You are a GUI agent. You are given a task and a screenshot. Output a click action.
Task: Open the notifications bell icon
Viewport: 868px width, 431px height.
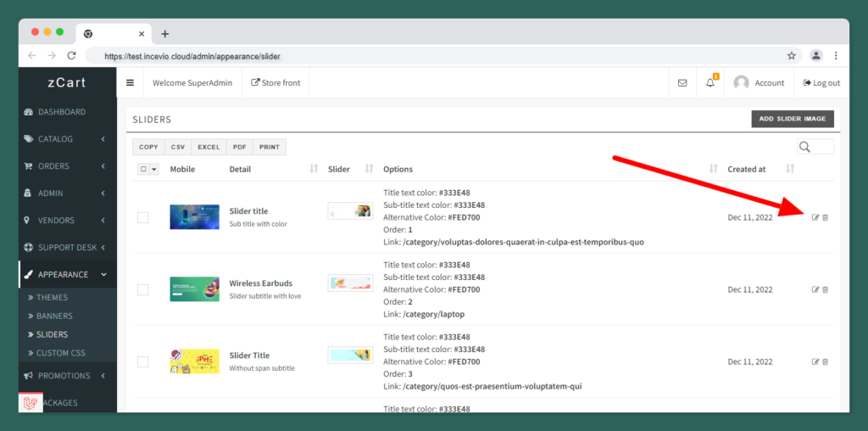pyautogui.click(x=710, y=83)
